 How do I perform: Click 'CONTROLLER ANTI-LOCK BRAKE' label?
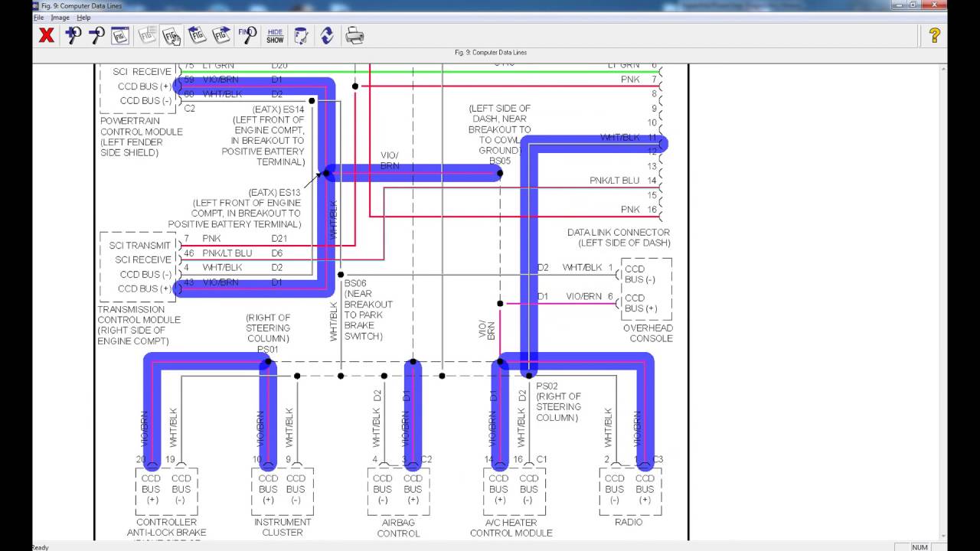point(166,527)
